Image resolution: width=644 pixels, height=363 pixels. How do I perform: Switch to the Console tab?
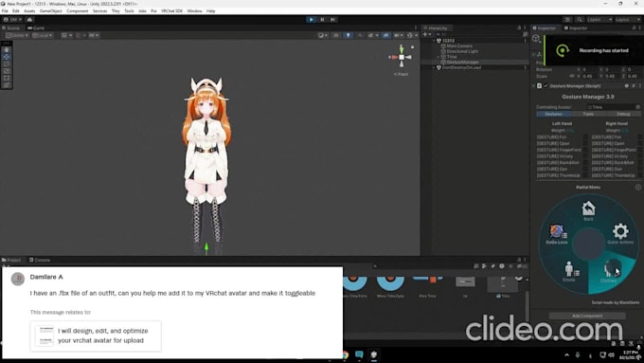[x=40, y=260]
